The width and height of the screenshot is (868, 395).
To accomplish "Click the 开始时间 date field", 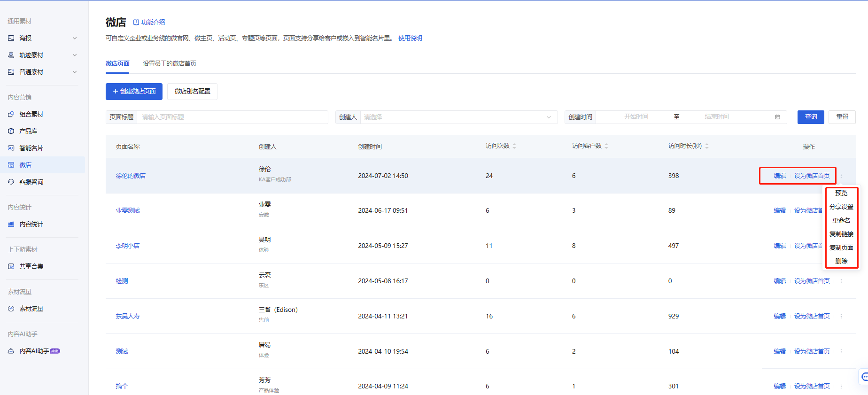I will click(636, 117).
